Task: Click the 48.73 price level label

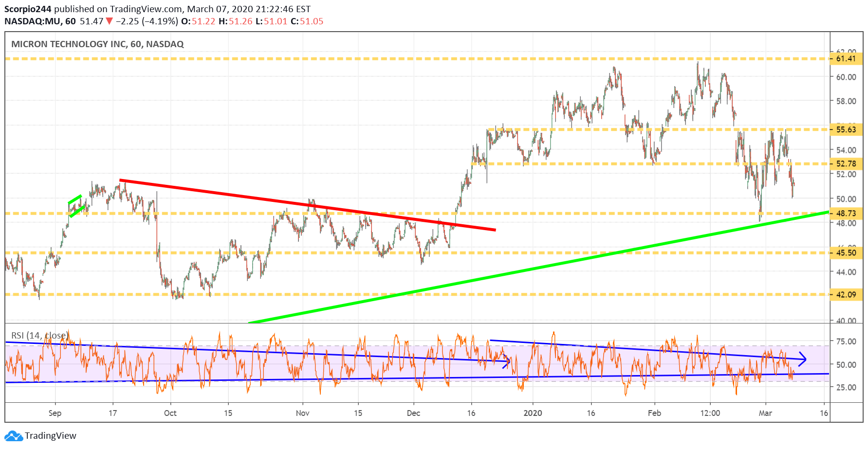Action: (846, 213)
